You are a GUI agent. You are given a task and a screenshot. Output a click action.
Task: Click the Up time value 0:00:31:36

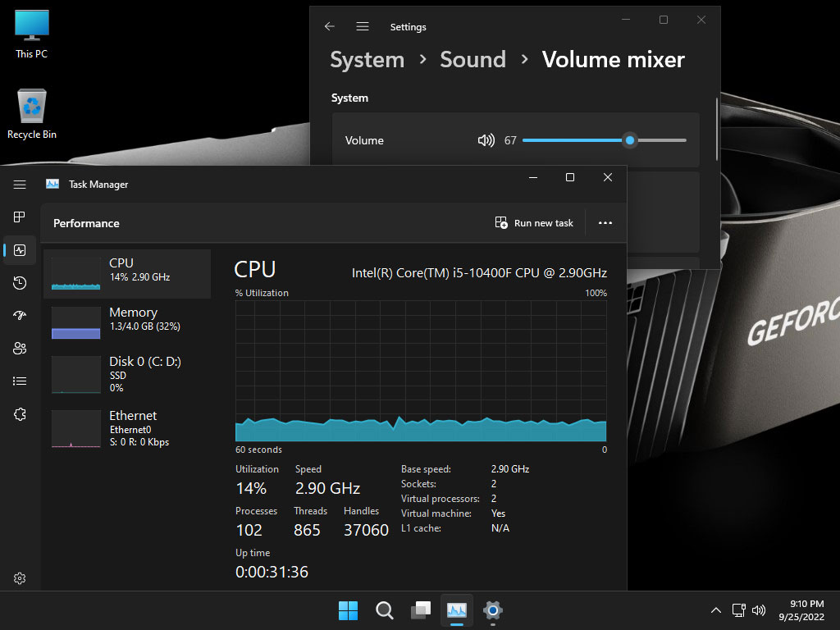tap(272, 572)
